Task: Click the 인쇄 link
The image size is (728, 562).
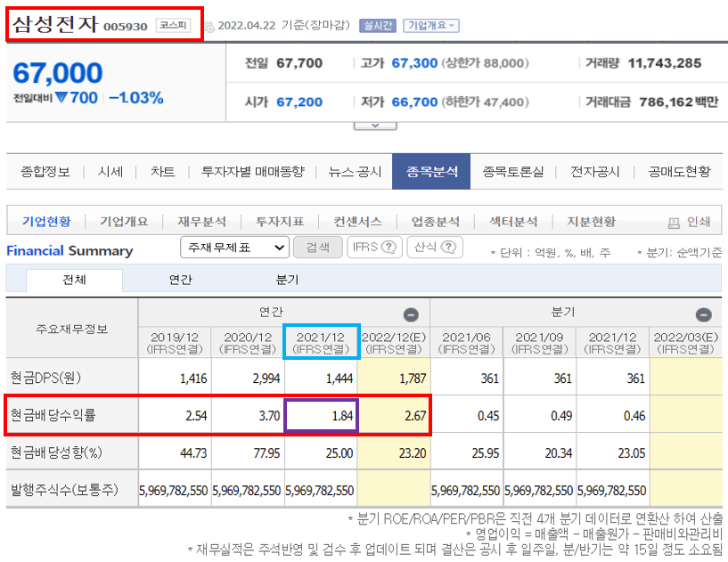Action: [x=699, y=222]
